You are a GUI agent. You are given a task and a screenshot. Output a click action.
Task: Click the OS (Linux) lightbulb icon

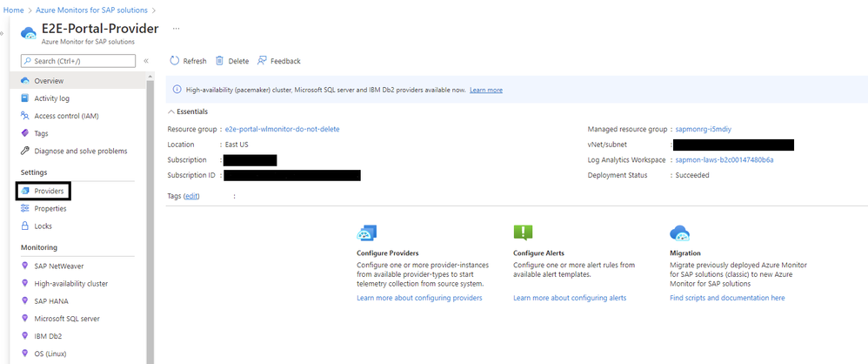point(24,354)
